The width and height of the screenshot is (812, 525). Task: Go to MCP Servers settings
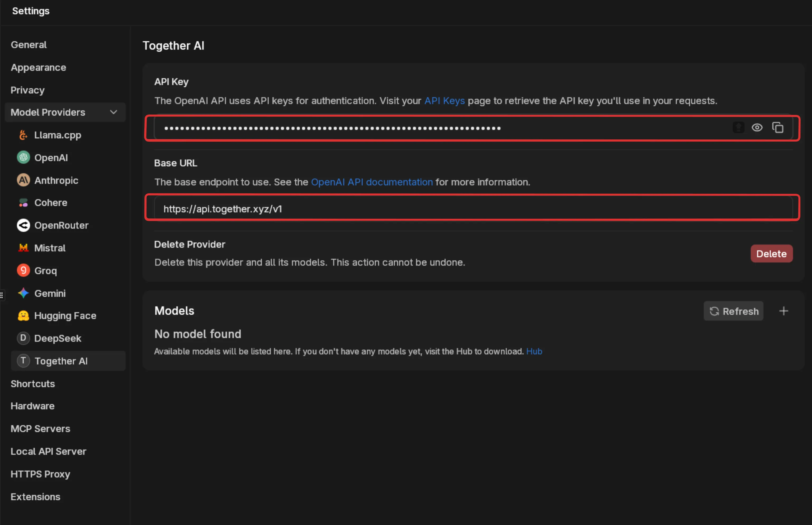pos(40,429)
